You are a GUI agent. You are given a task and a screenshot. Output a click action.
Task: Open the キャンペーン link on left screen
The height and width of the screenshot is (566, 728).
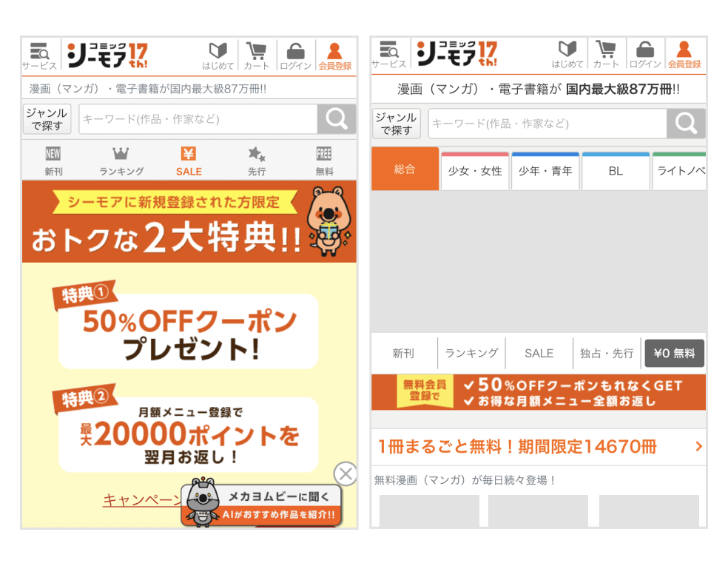(x=142, y=499)
